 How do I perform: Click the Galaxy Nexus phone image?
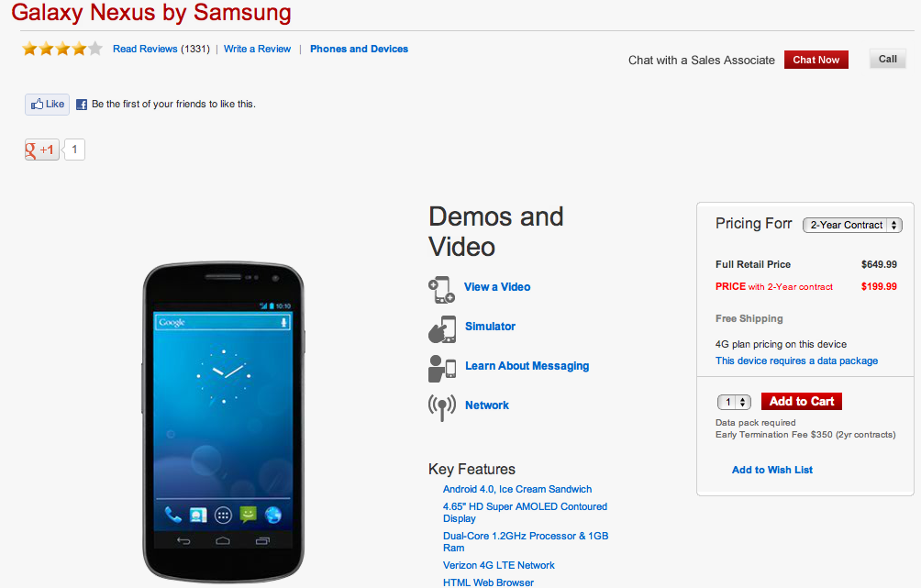(223, 423)
